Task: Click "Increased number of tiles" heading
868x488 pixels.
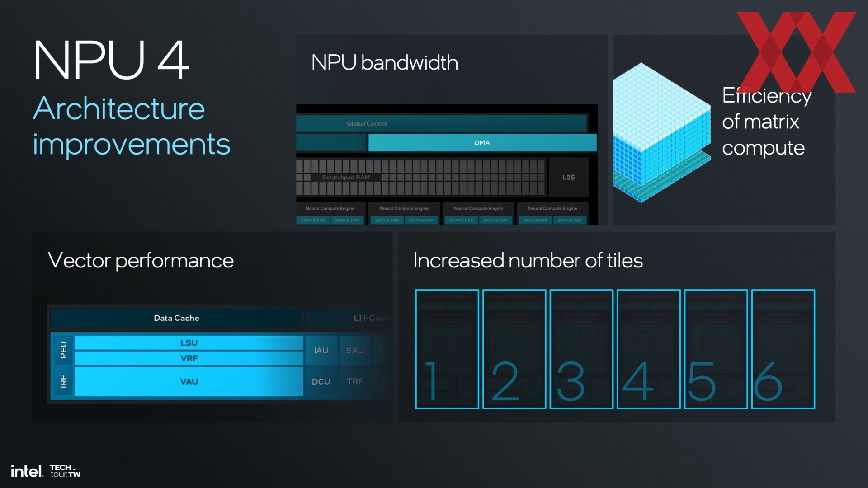Action: point(528,261)
